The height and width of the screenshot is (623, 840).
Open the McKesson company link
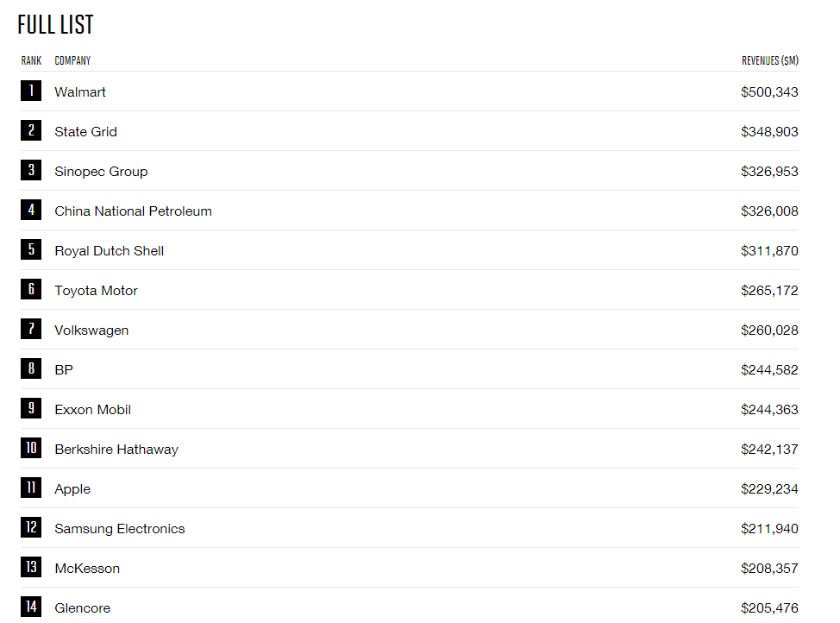(87, 569)
